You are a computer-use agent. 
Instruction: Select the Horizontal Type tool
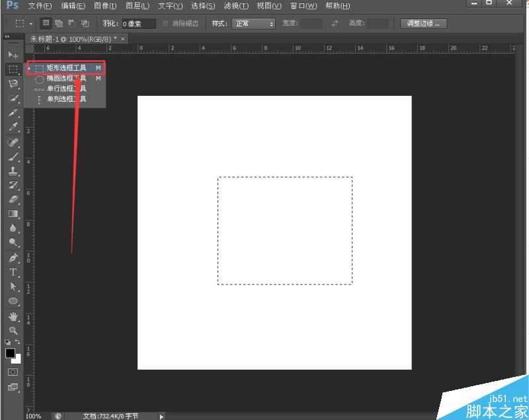tap(13, 272)
